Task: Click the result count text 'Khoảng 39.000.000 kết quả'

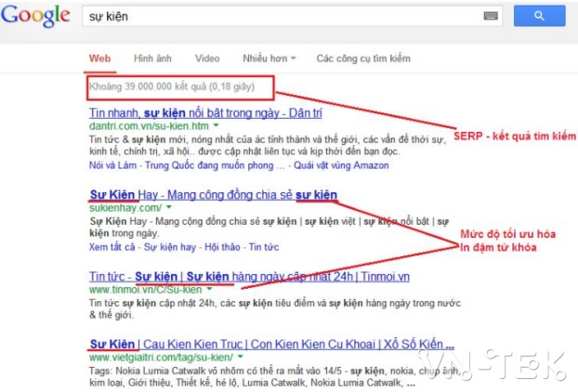Action: [172, 87]
